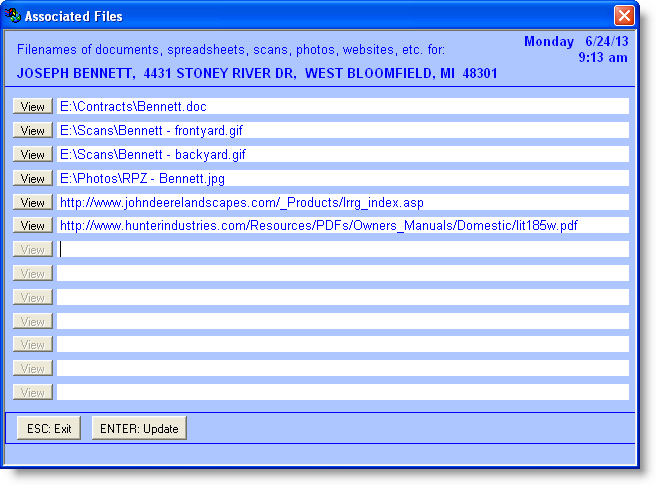
Task: Click the JOSEPH BENNETT address header text
Action: pyautogui.click(x=256, y=74)
